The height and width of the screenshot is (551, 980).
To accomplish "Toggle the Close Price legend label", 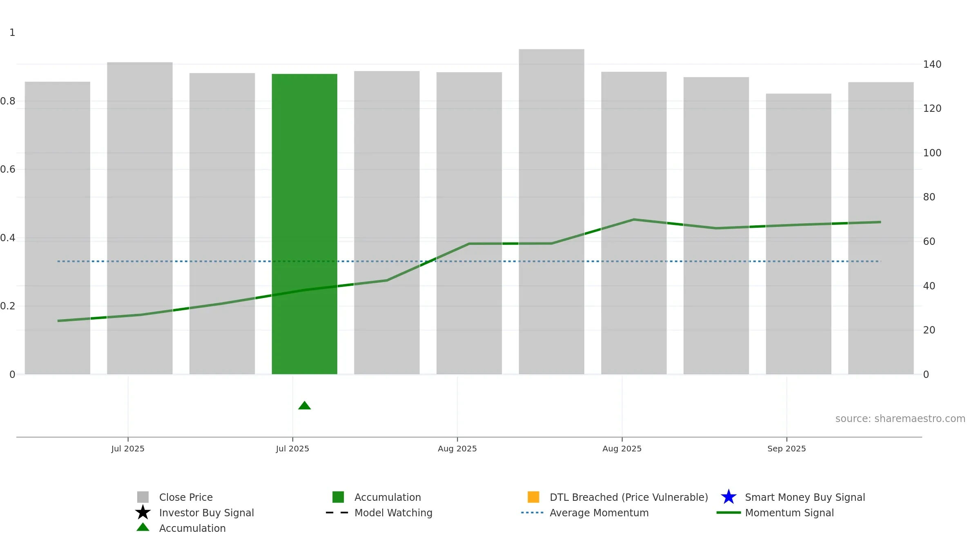I will 186,497.
